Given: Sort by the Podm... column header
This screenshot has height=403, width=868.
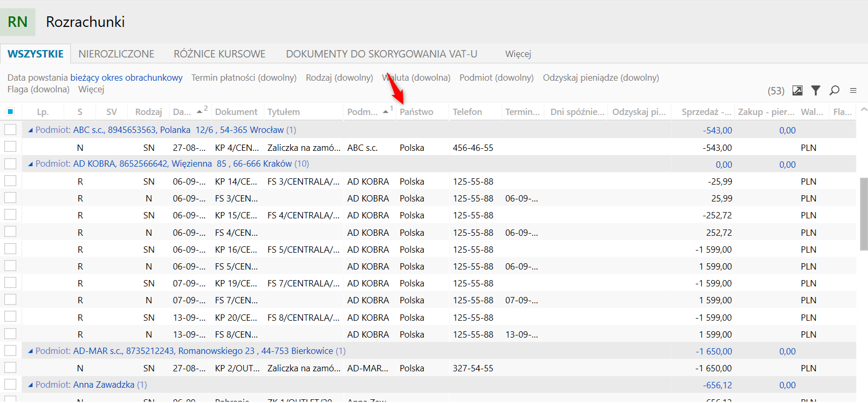Looking at the screenshot, I should (x=369, y=112).
